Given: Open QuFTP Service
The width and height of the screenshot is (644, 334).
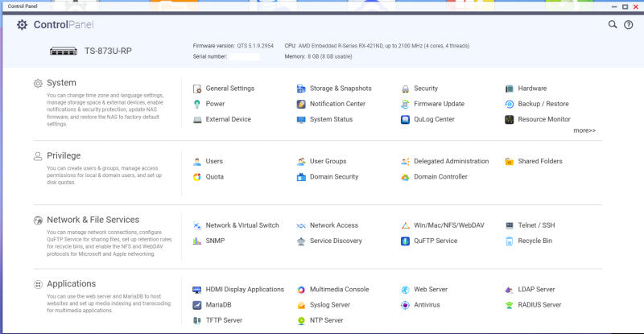Looking at the screenshot, I should pyautogui.click(x=429, y=241).
